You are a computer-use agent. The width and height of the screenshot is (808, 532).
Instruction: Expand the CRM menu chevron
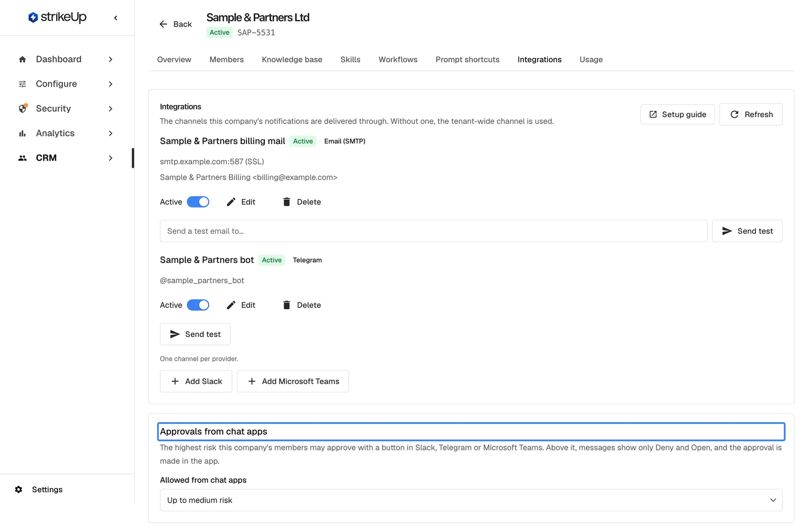pos(110,158)
